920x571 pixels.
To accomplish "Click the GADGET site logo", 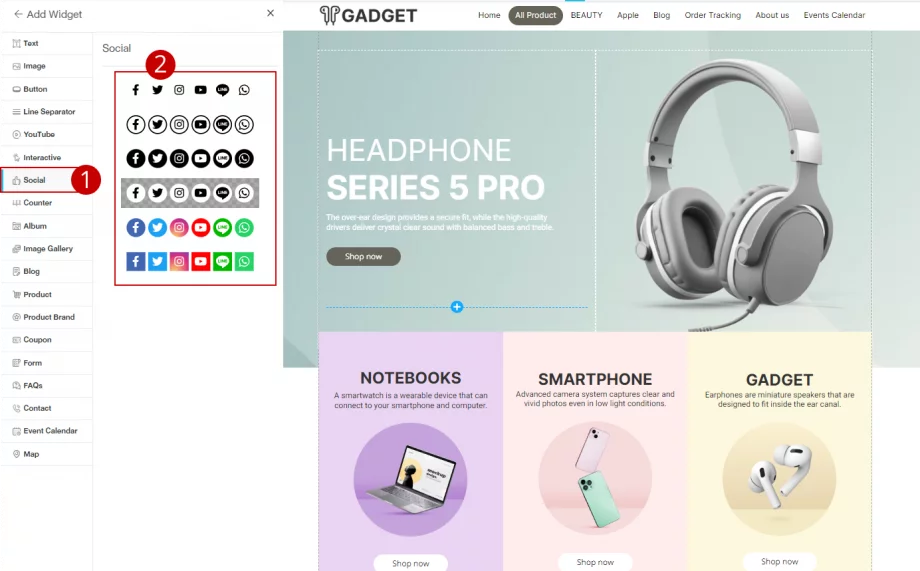I will pos(368,15).
